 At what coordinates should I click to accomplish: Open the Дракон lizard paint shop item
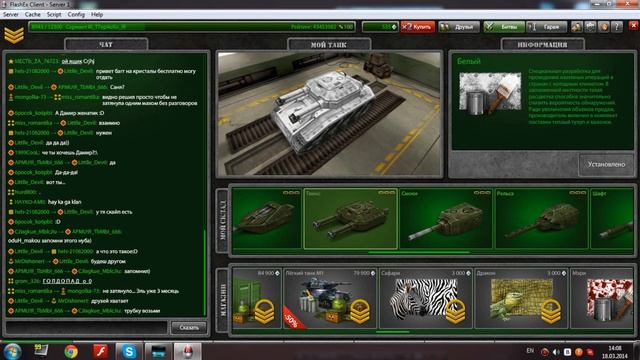(521, 298)
